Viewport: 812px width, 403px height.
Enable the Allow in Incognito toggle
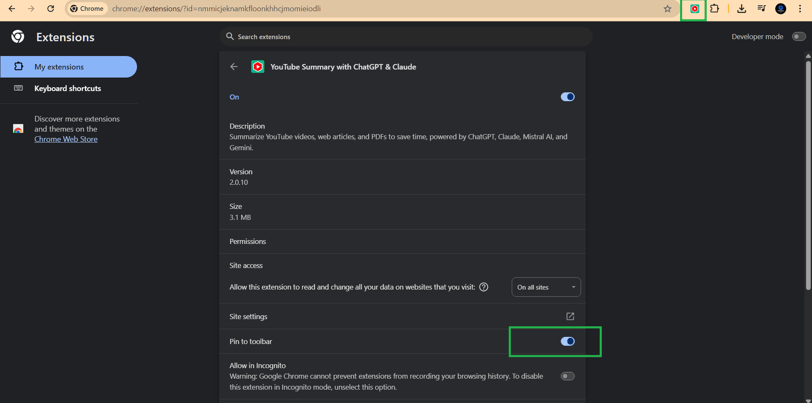568,376
